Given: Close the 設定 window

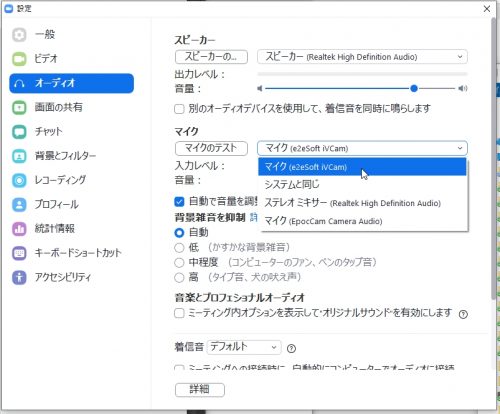Looking at the screenshot, I should [487, 9].
